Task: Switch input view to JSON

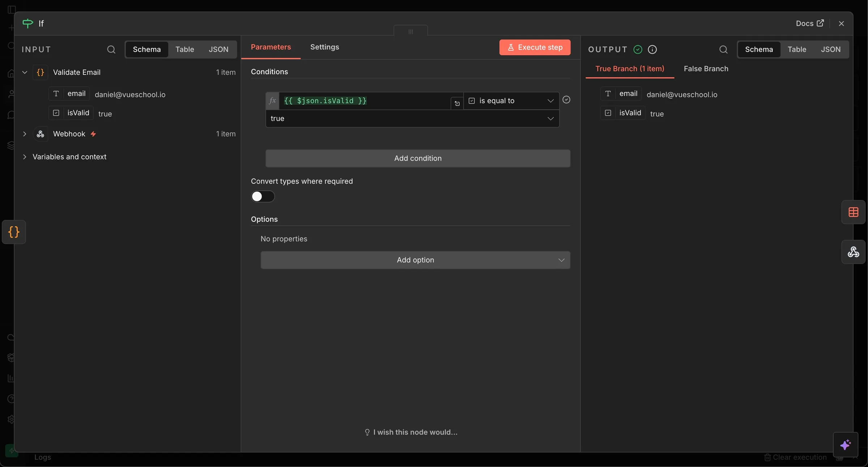Action: pyautogui.click(x=218, y=49)
